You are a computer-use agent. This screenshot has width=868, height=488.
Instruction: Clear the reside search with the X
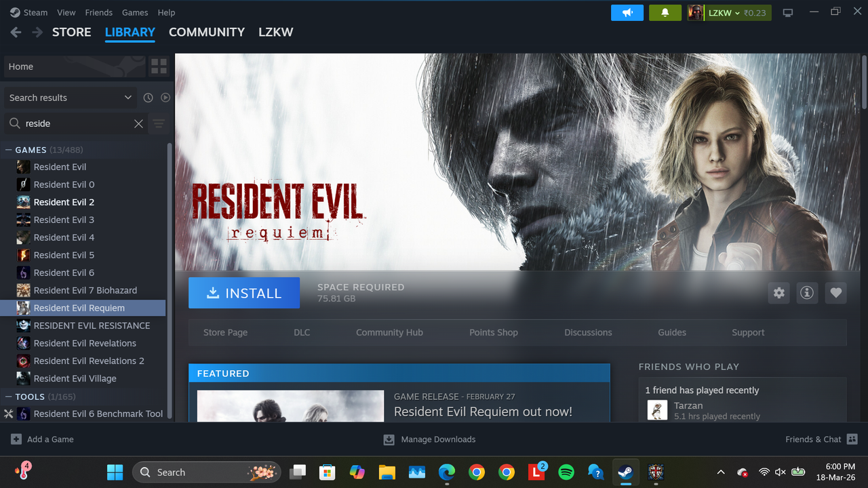pos(138,123)
